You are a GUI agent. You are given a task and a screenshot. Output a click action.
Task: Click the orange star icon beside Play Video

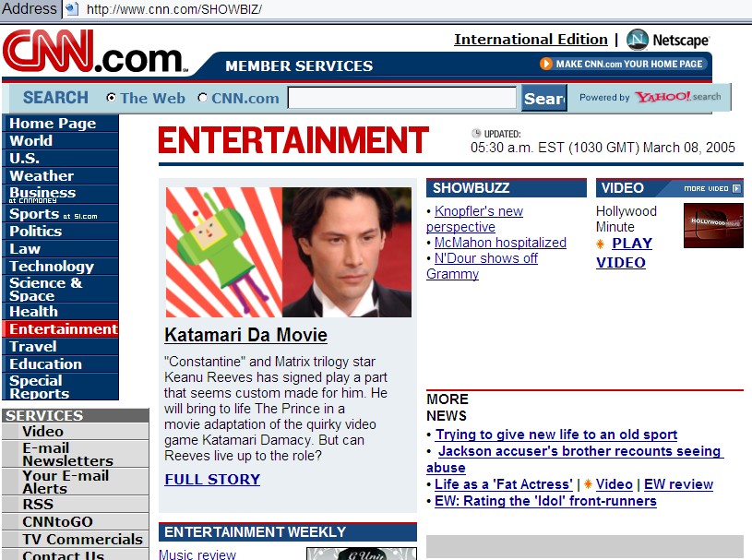(601, 244)
